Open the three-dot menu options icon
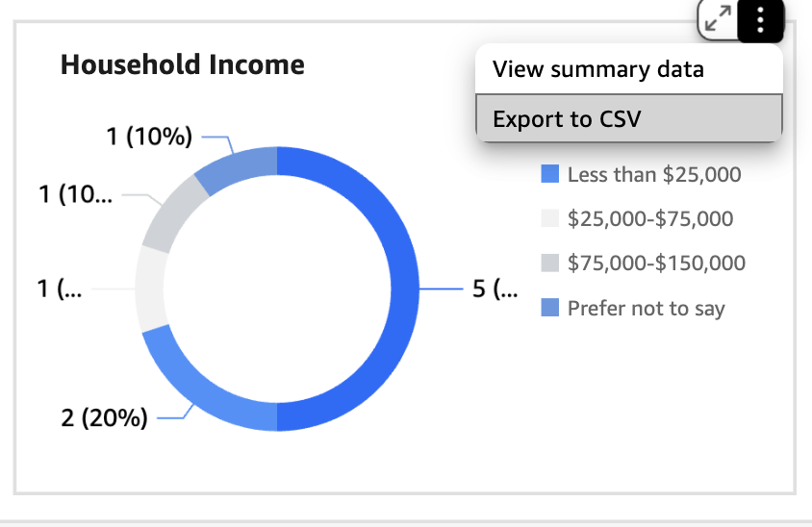Image resolution: width=812 pixels, height=527 pixels. tap(760, 21)
